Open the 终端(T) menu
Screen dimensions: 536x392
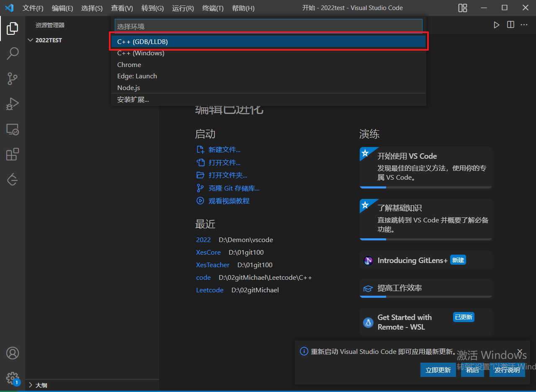pyautogui.click(x=213, y=8)
